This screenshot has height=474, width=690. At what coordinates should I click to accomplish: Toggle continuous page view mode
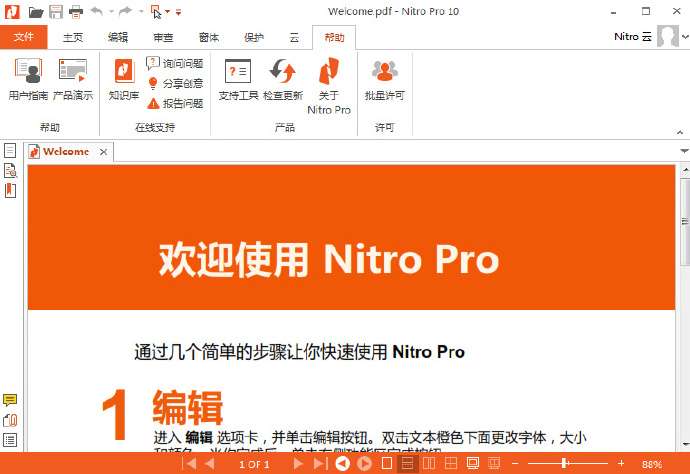(x=409, y=463)
